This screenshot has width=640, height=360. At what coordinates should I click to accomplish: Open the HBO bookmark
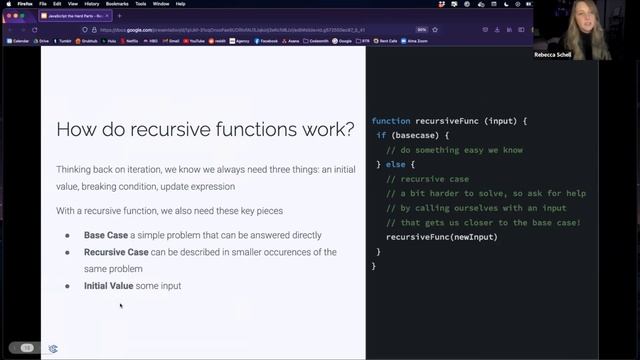pos(151,41)
